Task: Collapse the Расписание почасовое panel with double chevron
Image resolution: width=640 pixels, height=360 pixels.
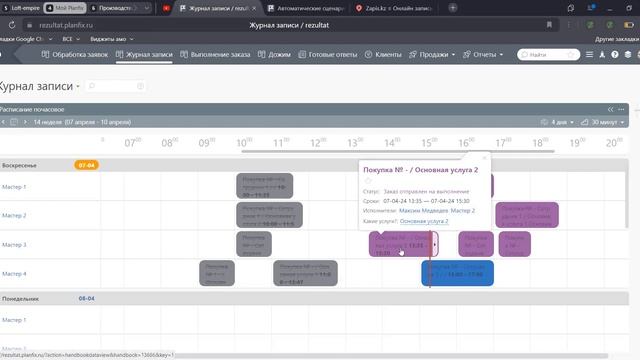Action: (610, 109)
